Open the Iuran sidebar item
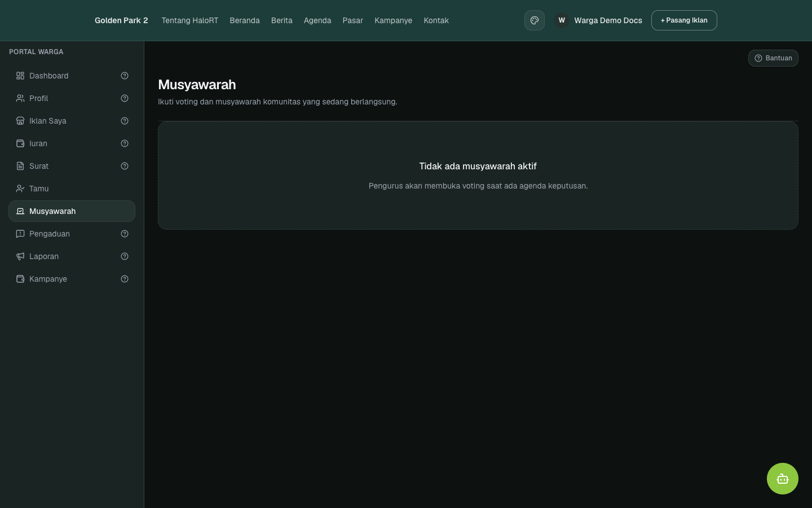 coord(72,143)
